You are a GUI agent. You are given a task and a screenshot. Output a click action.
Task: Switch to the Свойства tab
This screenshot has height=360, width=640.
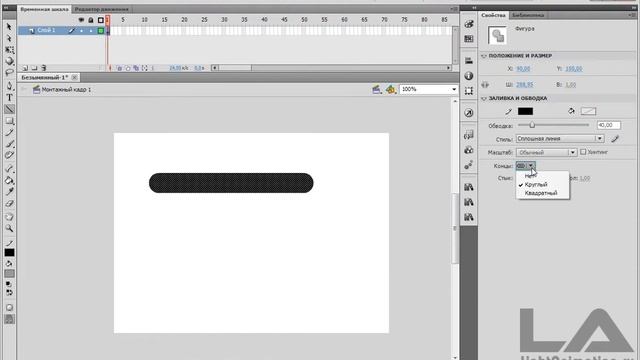(493, 15)
